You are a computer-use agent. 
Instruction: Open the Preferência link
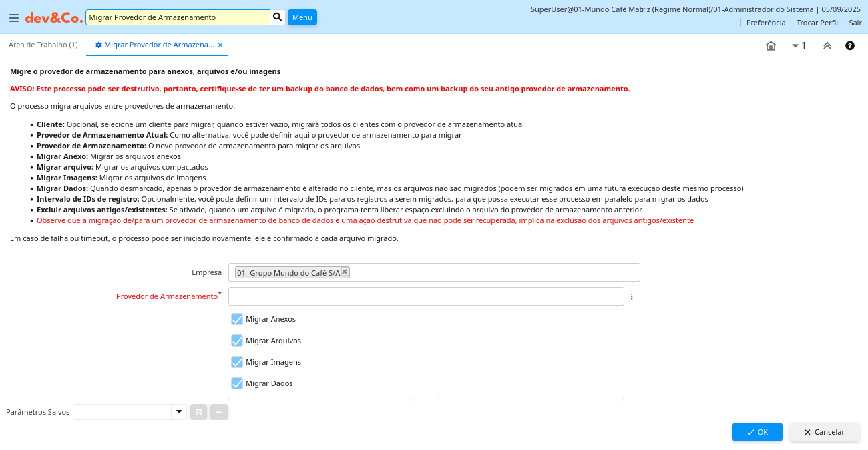pos(766,23)
